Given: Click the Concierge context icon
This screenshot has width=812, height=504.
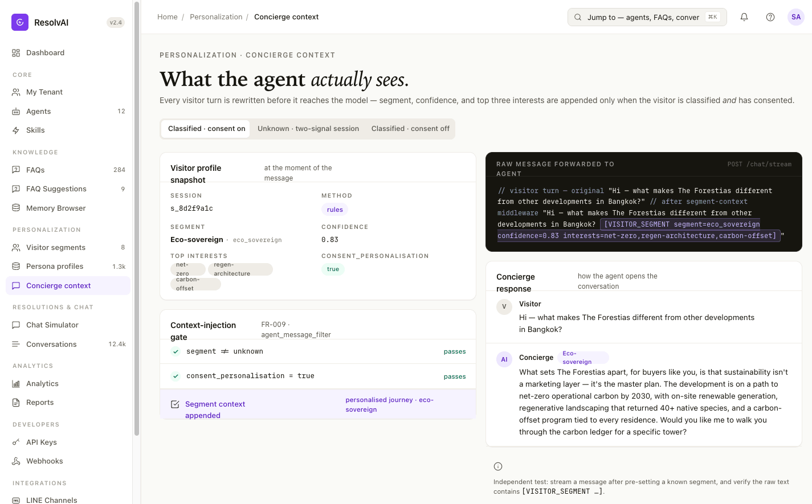Looking at the screenshot, I should coord(16,286).
